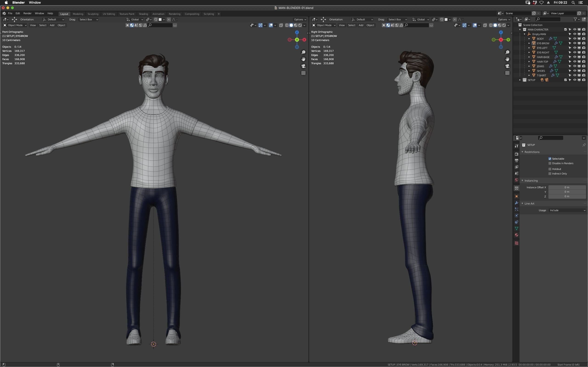The height and width of the screenshot is (367, 588).
Task: Open the Object Mode dropdown in the front viewport
Action: tap(15, 25)
